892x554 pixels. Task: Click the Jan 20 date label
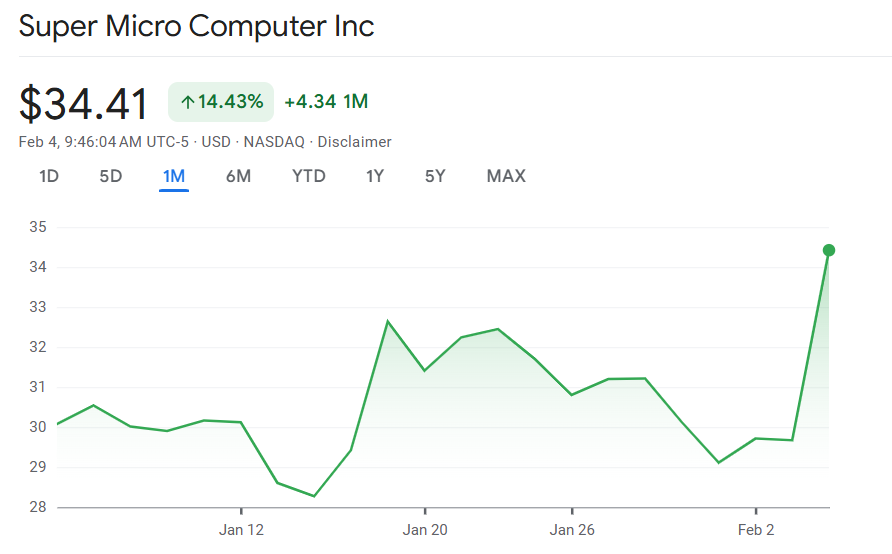click(425, 530)
